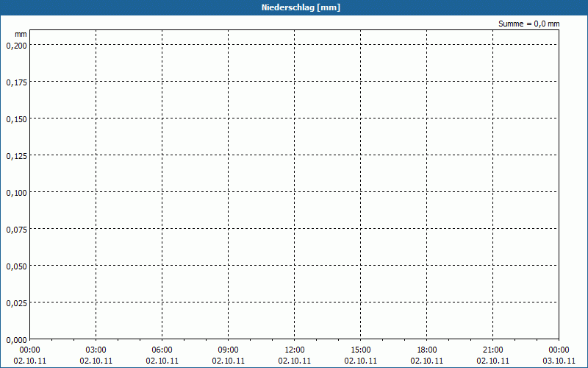This screenshot has width=588, height=368.
Task: Select the 0,200 y-axis value
Action: (x=16, y=45)
